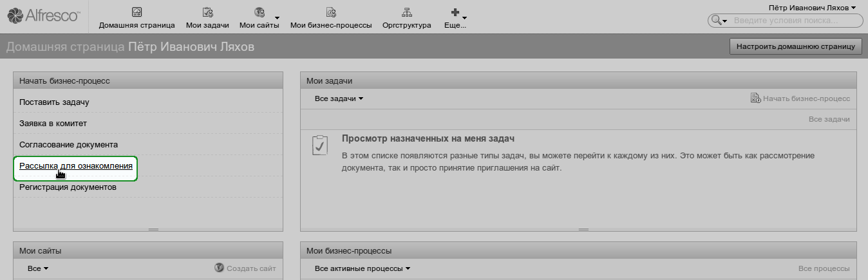
Task: Click heading Просмотр назначенных на меня задач
Action: point(428,138)
